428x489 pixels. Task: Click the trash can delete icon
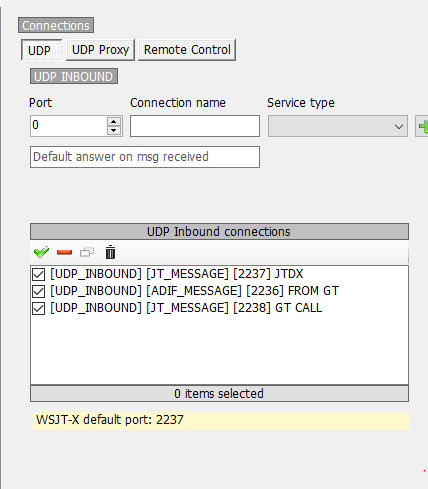[110, 252]
